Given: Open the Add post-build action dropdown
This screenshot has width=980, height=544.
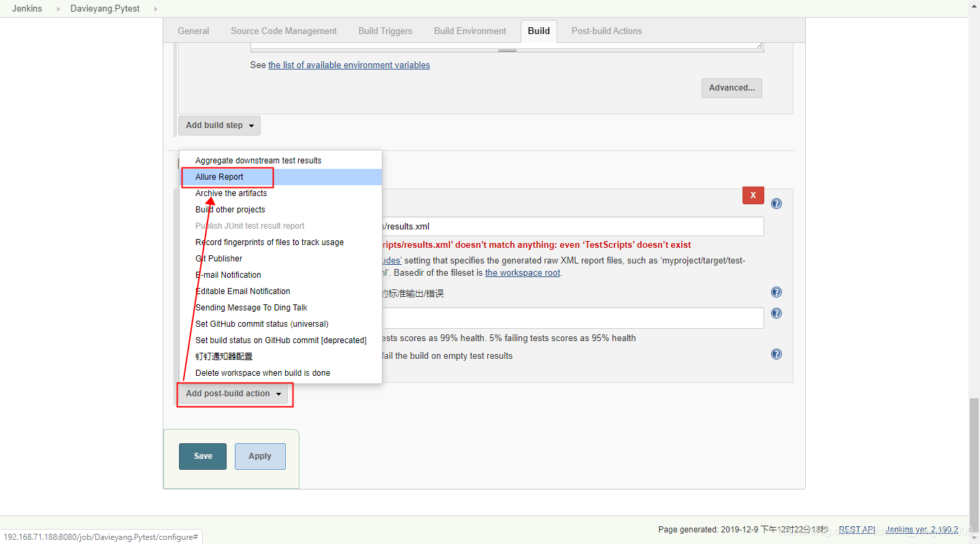Looking at the screenshot, I should (x=233, y=394).
